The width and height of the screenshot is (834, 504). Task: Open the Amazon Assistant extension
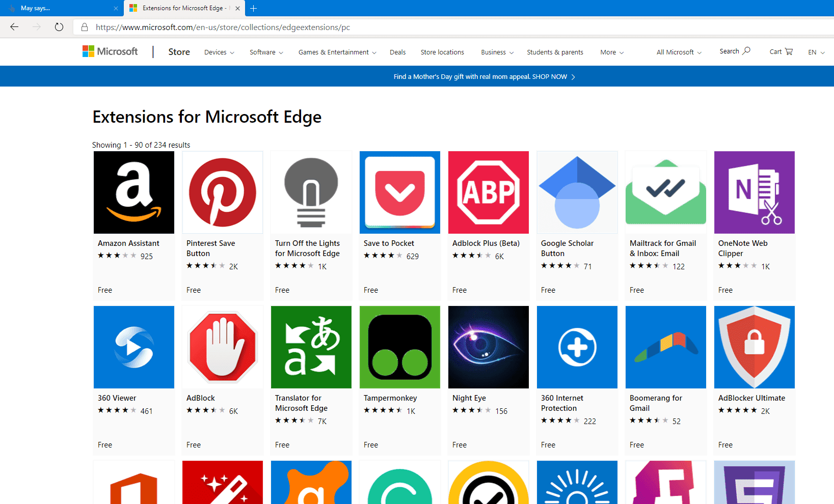(133, 192)
